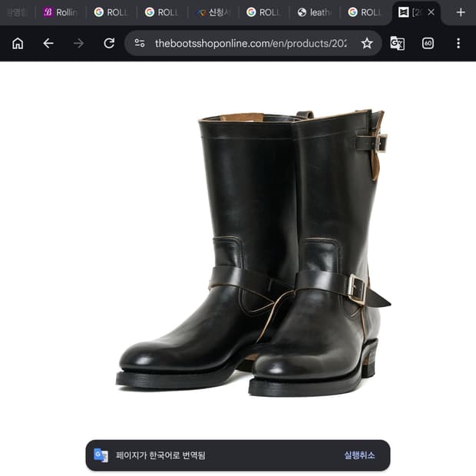Image resolution: width=476 pixels, height=476 pixels.
Task: Click the black engineer boots product image
Action: 253,253
